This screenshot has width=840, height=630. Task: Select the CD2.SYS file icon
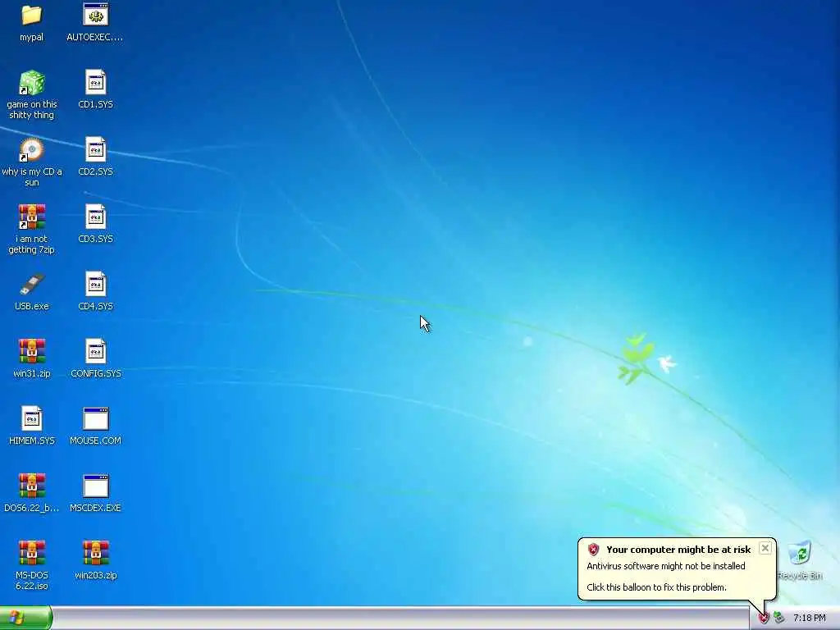(x=95, y=150)
